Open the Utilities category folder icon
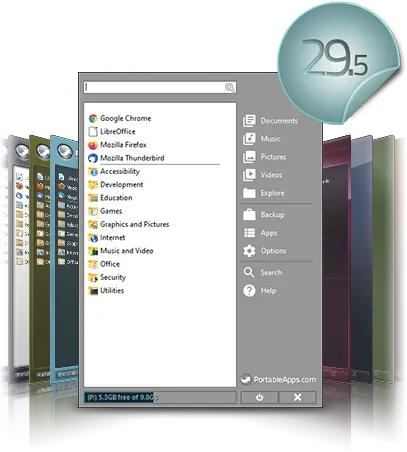 (x=93, y=291)
